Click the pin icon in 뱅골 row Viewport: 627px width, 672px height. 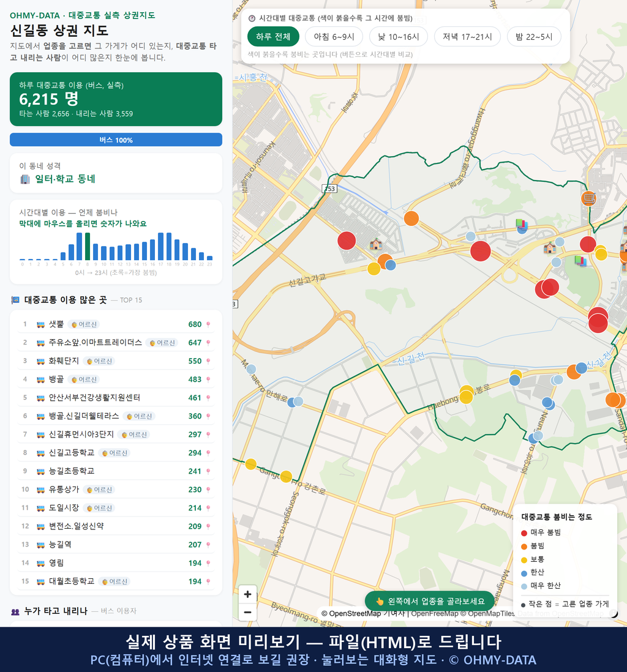coord(208,379)
